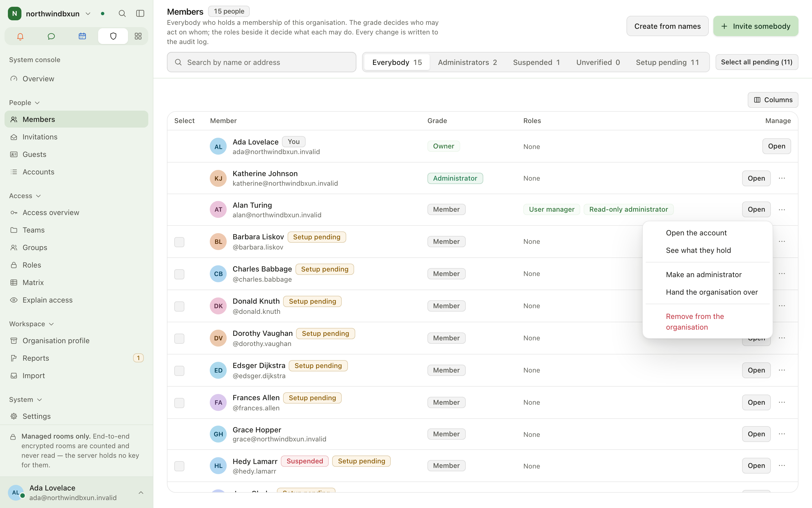Click Select all pending (11)

(757, 62)
